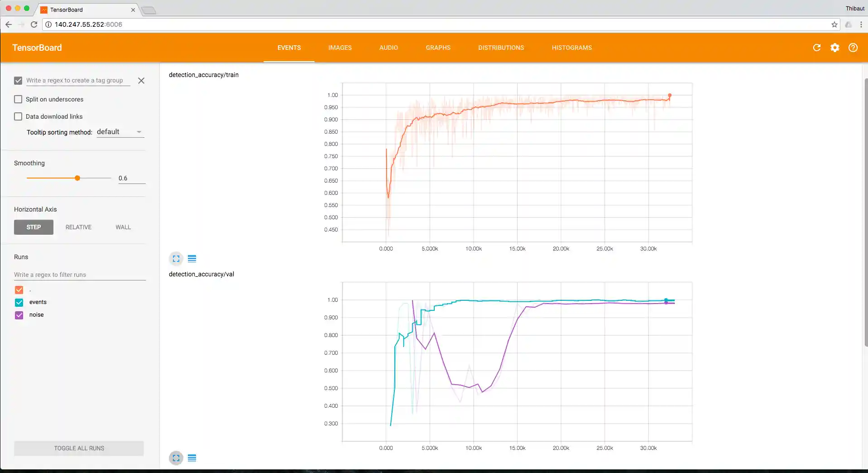Click the TOGGLE ALL RUNS button

(78, 448)
